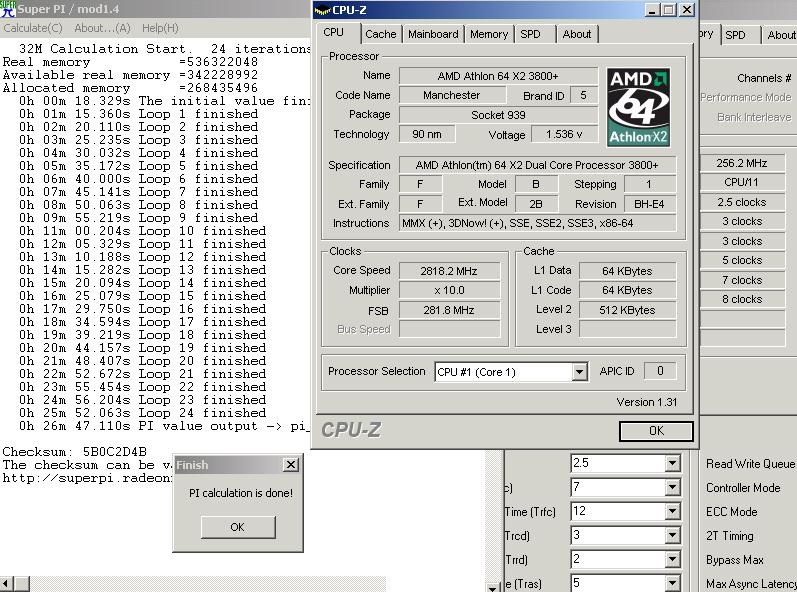Click the Voltage value 1.536 v

pyautogui.click(x=564, y=134)
